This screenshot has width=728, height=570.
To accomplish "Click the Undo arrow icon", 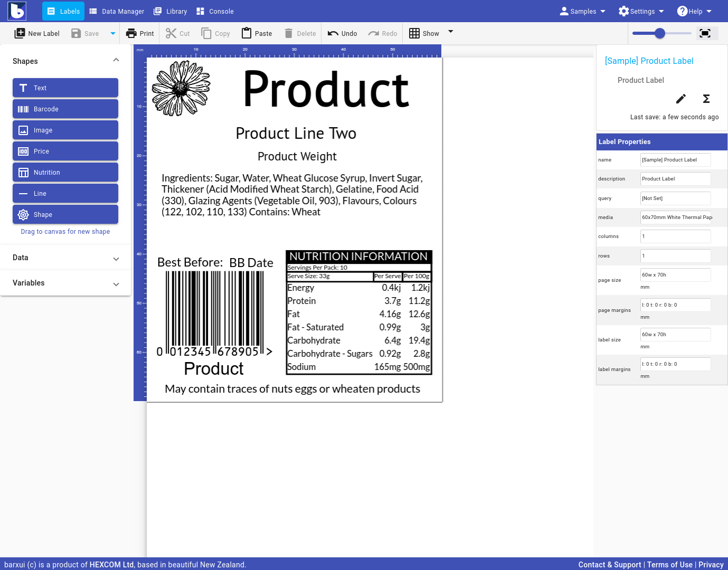I will [333, 33].
